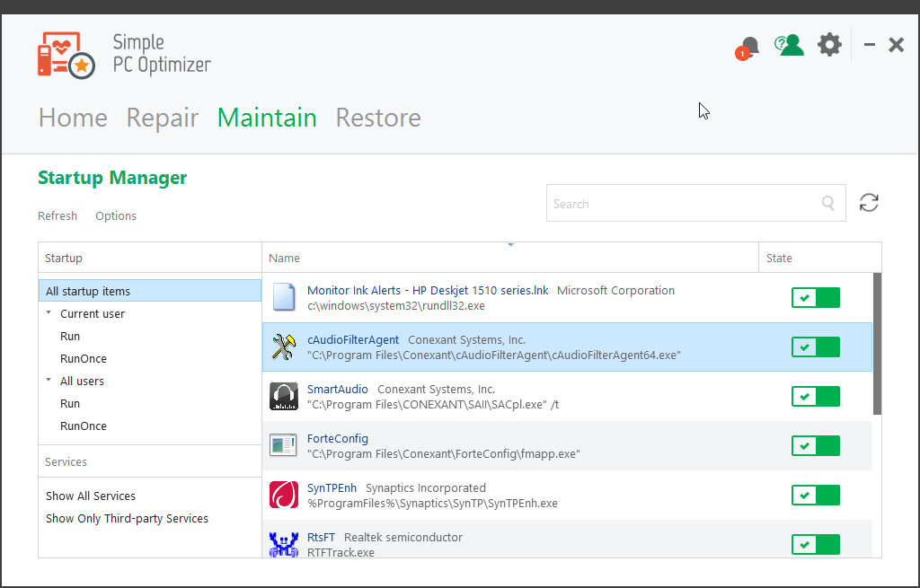Toggle off SmartAudio startup state
The height and width of the screenshot is (588, 920).
click(x=815, y=397)
